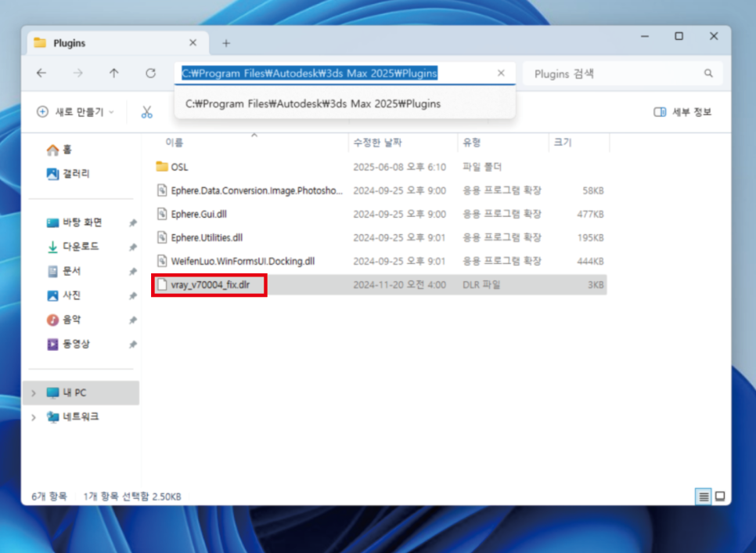
Task: Click the Ephere.Gui.dll file icon
Action: coord(162,214)
